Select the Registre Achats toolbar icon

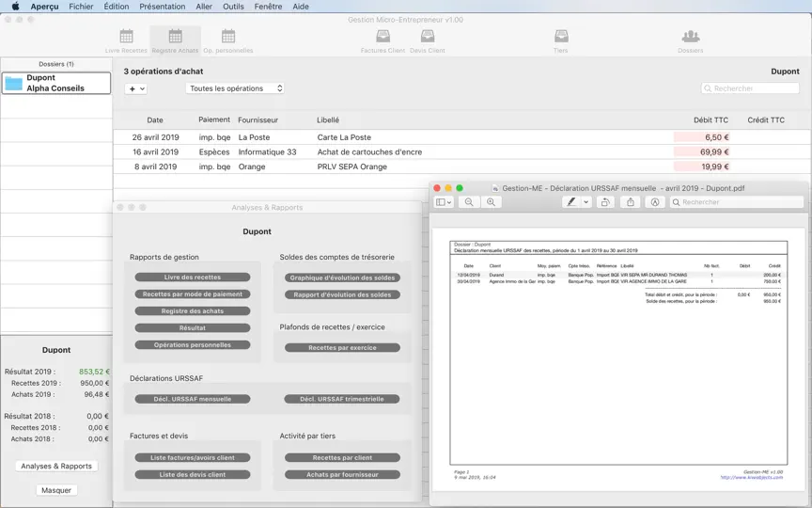point(175,41)
